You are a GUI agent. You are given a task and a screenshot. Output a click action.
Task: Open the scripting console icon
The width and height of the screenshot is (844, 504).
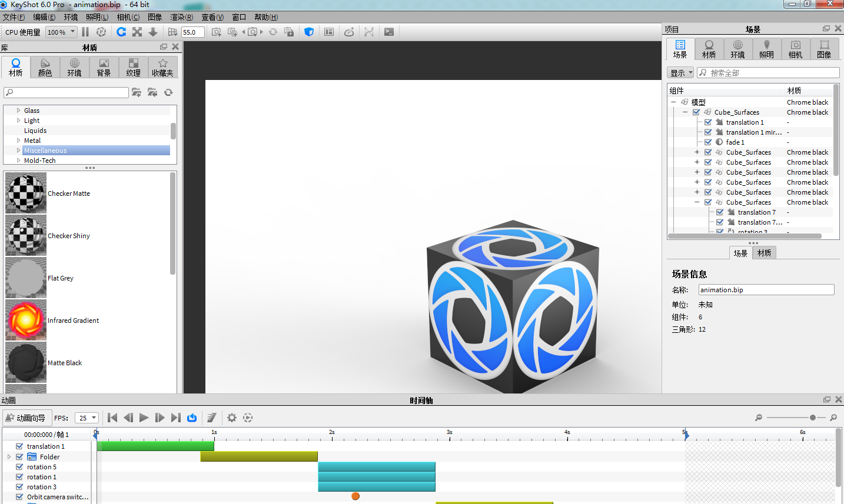click(x=389, y=32)
